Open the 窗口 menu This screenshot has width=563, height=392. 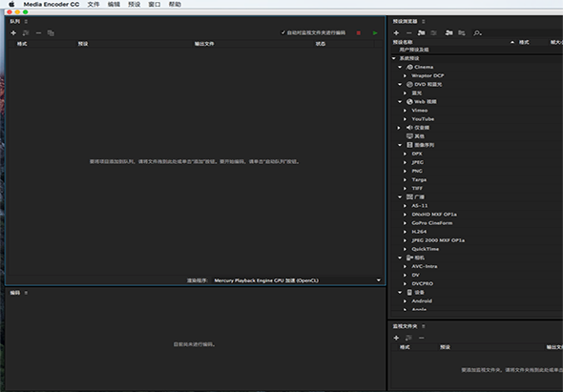pyautogui.click(x=155, y=5)
